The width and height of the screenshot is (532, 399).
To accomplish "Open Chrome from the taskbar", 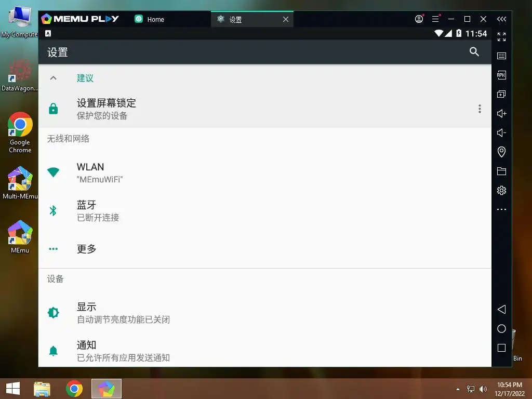I will click(74, 389).
